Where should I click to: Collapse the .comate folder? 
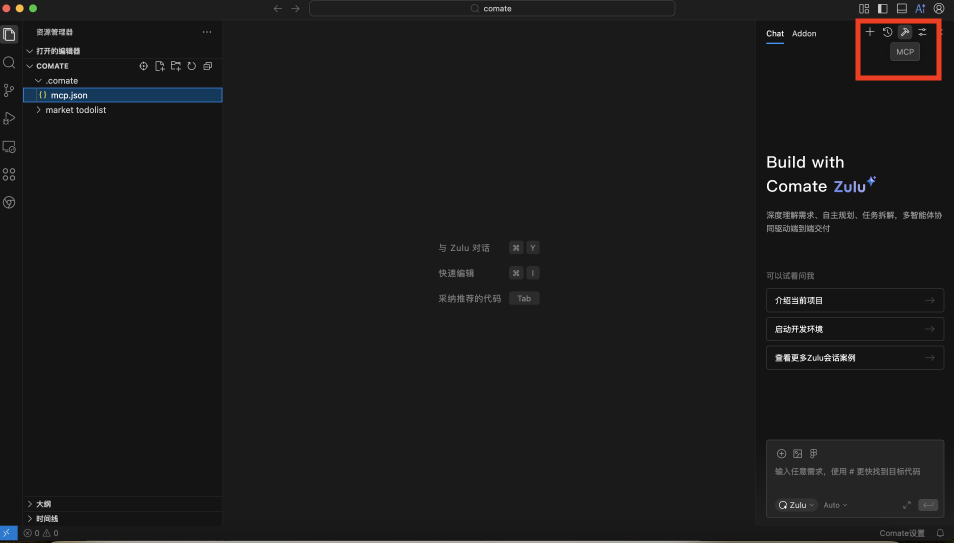(122, 80)
